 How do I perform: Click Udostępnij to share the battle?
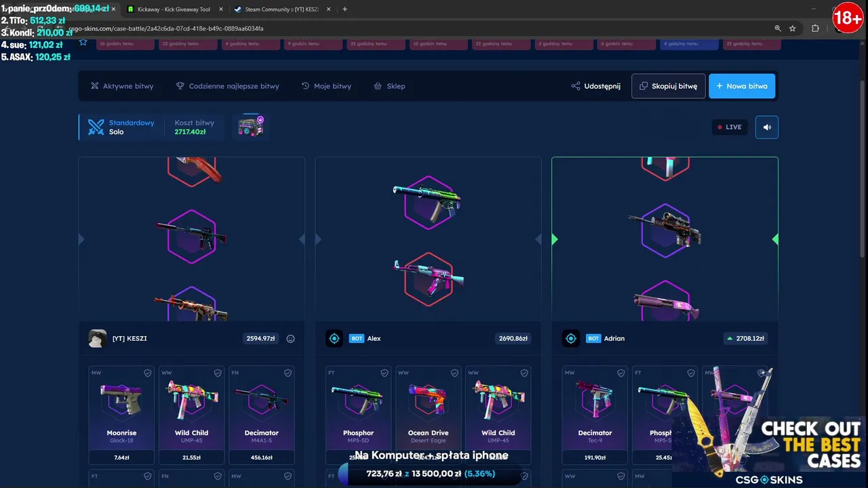pos(595,86)
